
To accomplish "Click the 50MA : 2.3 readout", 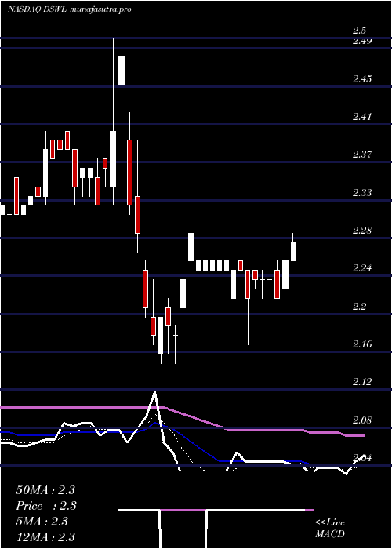I will click(x=45, y=490).
